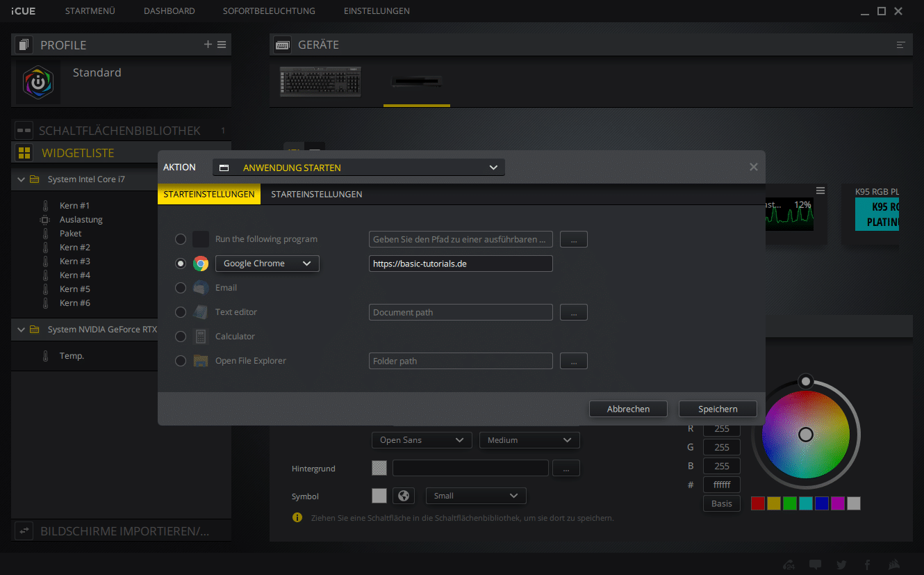Expand the Anwendung Starten action dropdown
924x575 pixels.
click(358, 168)
